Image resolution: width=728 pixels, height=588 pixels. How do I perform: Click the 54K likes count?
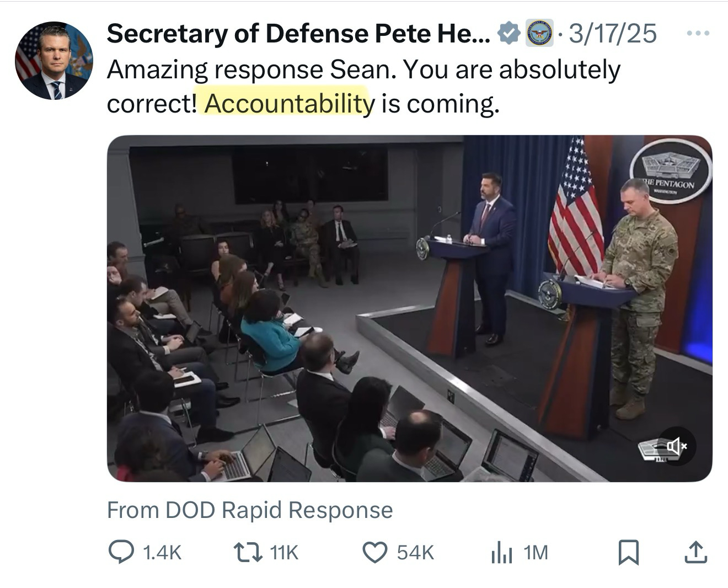[x=415, y=552]
